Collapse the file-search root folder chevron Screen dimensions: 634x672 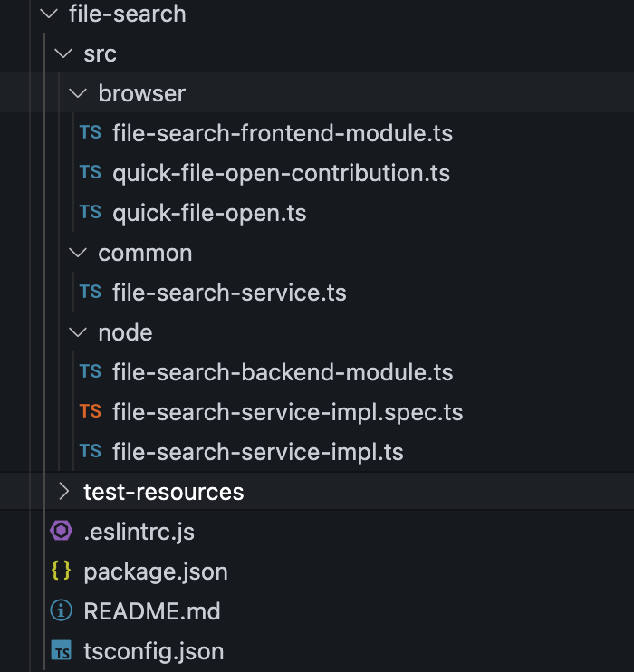click(48, 14)
